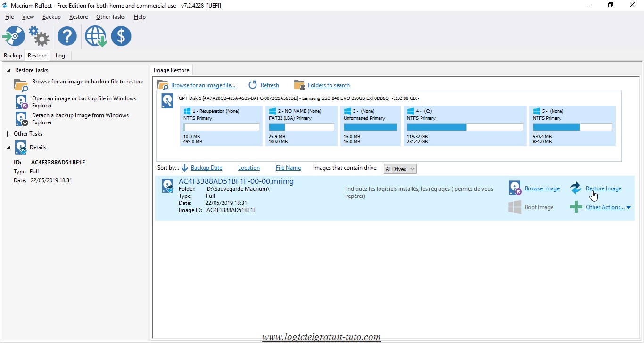This screenshot has width=644, height=343.
Task: Click the Detach backup image icon
Action: tap(21, 119)
